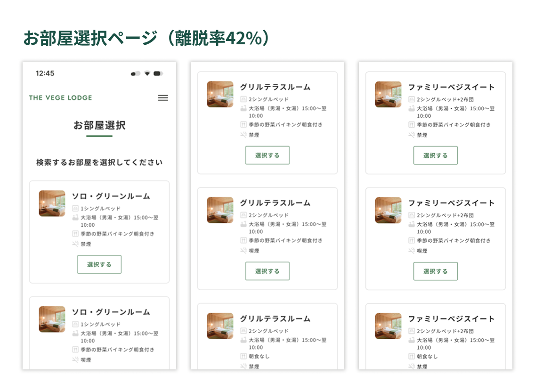The image size is (535, 392).
Task: Click meal icon beside 朝食なし in グリルテラスルーム card
Action: point(243,356)
